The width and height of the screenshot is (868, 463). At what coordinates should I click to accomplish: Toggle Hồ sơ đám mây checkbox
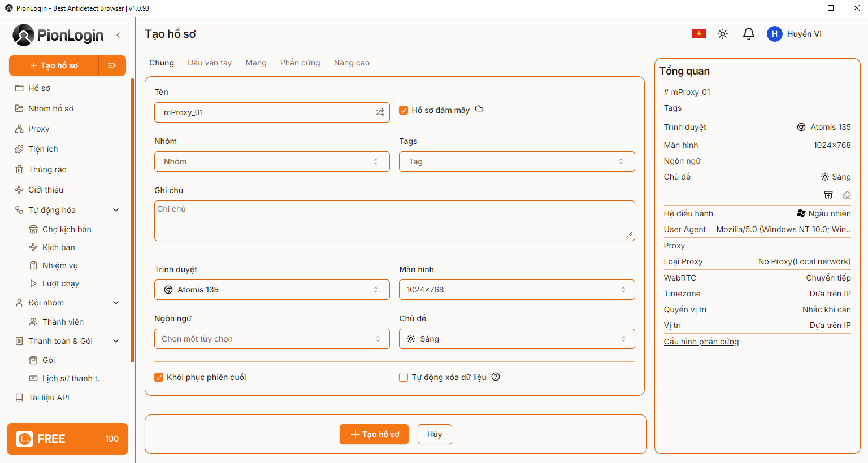pos(403,110)
